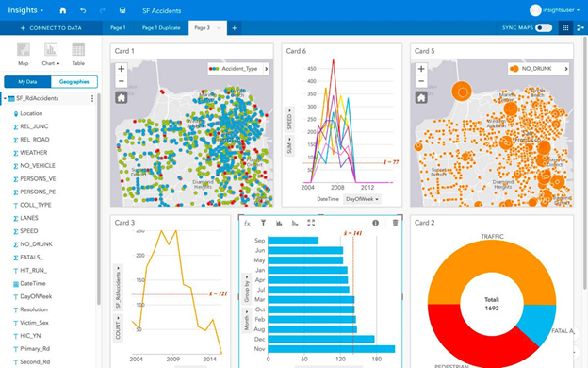Zoom out on Card 5 map

pyautogui.click(x=421, y=81)
